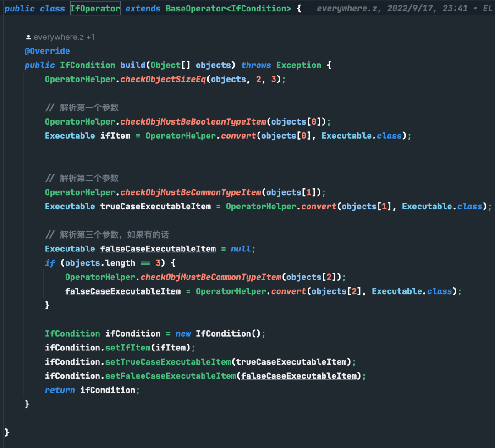Image resolution: width=495 pixels, height=448 pixels.
Task: Click the ifItem variable declaration
Action: (115, 136)
